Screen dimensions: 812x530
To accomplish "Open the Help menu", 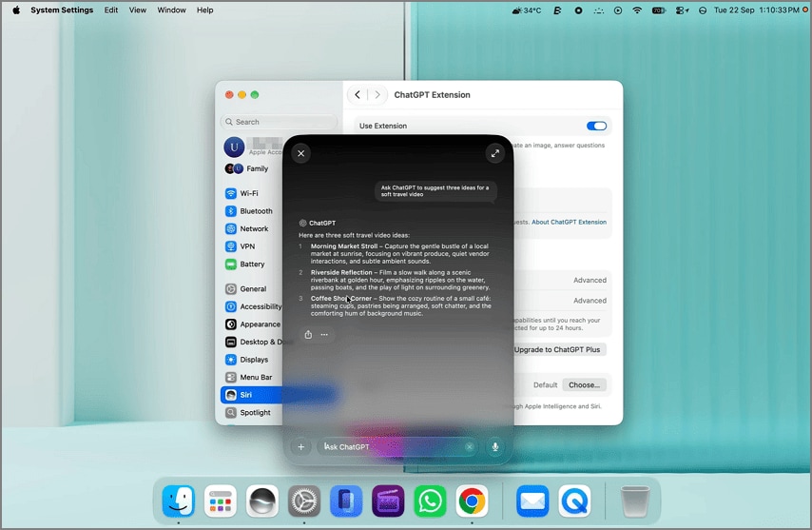I will click(204, 10).
